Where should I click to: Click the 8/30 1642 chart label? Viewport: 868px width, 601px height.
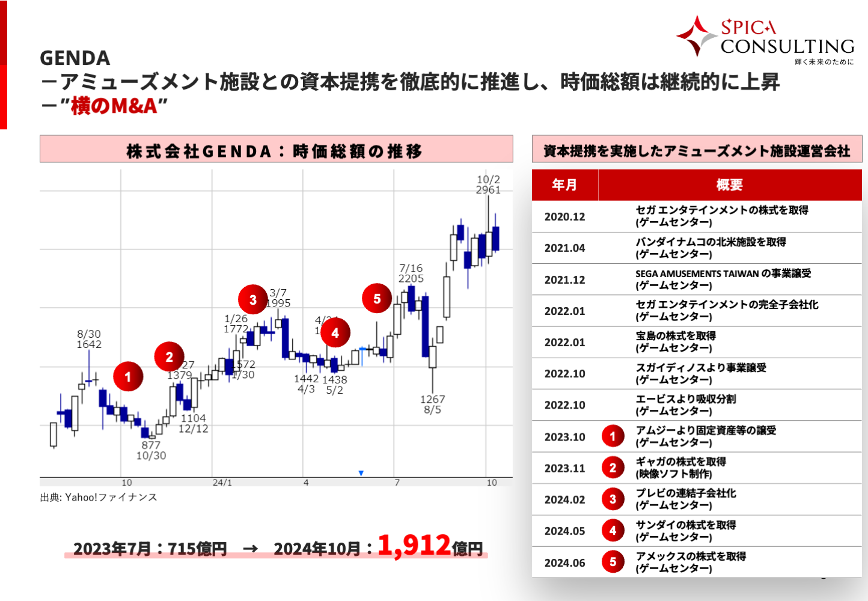[89, 339]
